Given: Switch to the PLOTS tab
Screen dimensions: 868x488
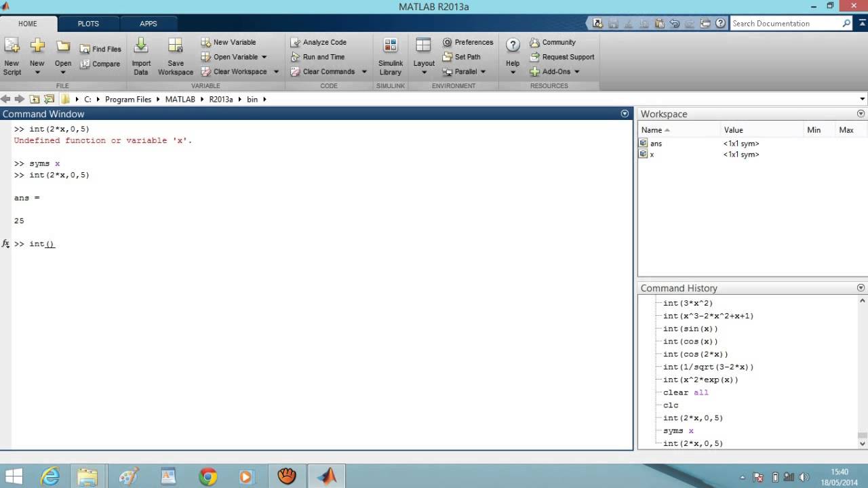Looking at the screenshot, I should (x=88, y=24).
